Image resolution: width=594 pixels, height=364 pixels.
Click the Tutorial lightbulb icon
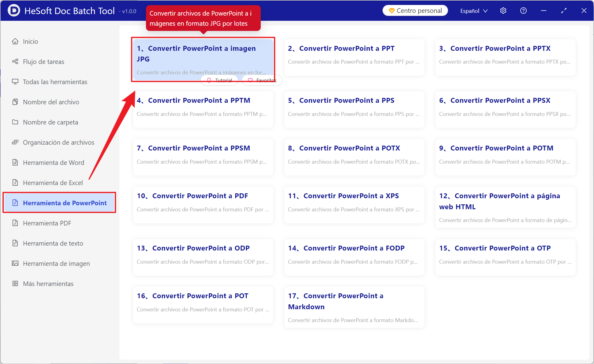pyautogui.click(x=209, y=80)
